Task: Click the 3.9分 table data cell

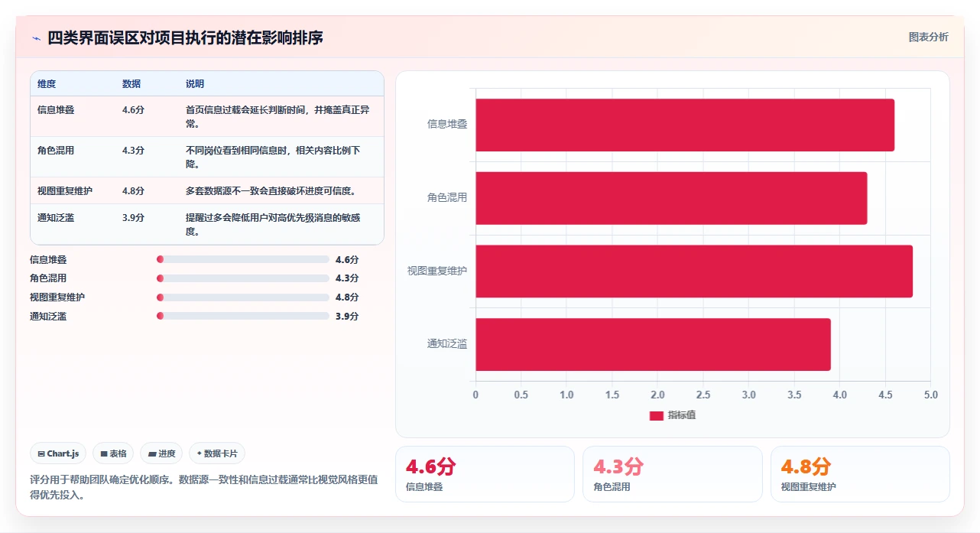Action: coord(133,218)
